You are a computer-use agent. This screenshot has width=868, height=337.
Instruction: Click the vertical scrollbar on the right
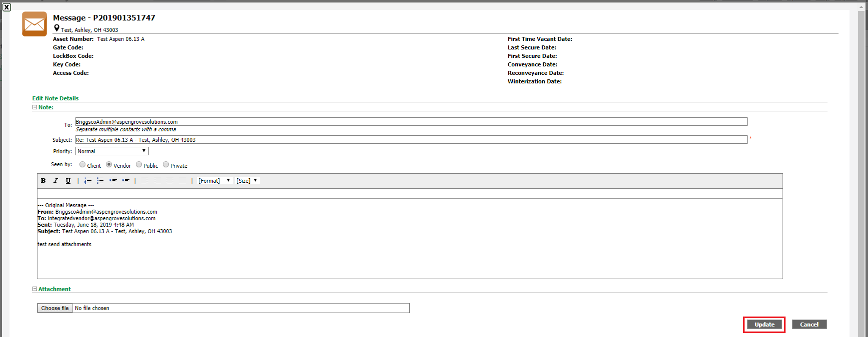[x=861, y=173]
